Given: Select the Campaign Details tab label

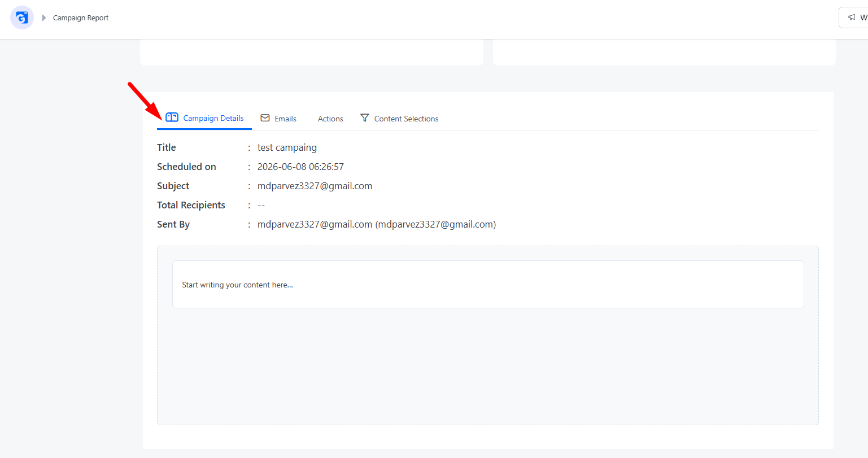Looking at the screenshot, I should coord(213,118).
